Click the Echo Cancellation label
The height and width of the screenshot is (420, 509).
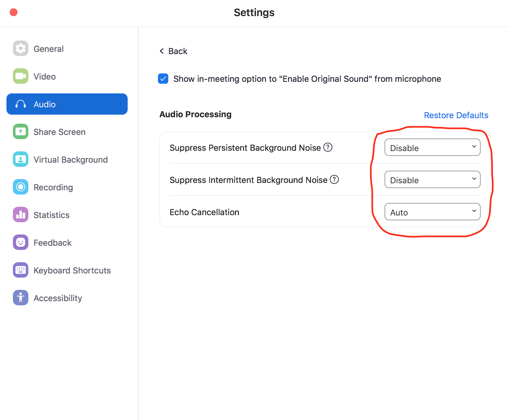204,212
